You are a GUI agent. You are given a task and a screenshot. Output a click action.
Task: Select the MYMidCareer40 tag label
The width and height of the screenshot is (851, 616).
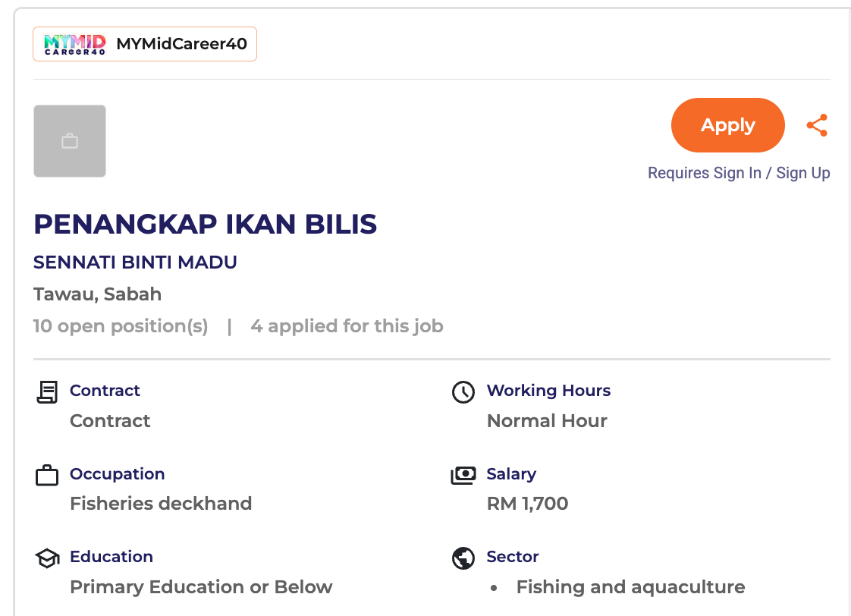click(x=181, y=44)
